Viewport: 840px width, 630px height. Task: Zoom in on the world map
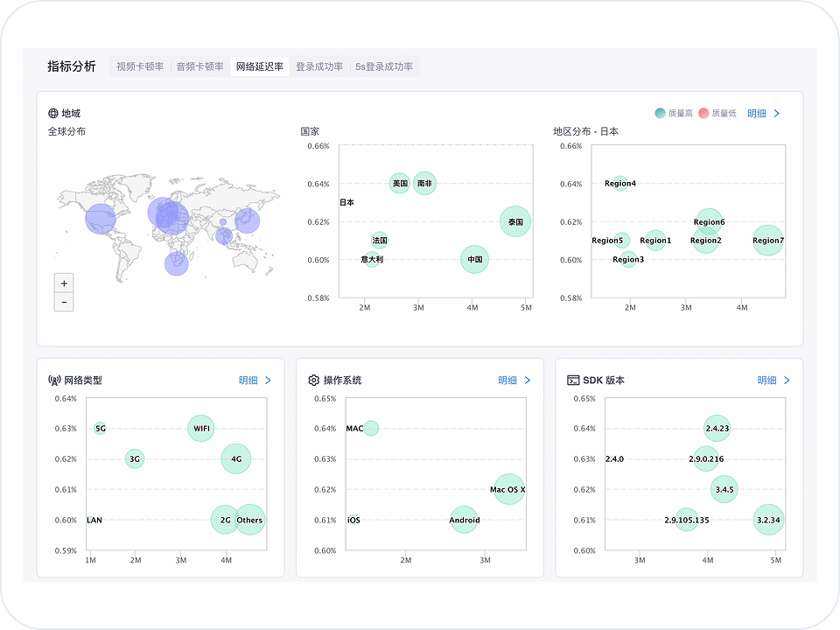pyautogui.click(x=64, y=283)
